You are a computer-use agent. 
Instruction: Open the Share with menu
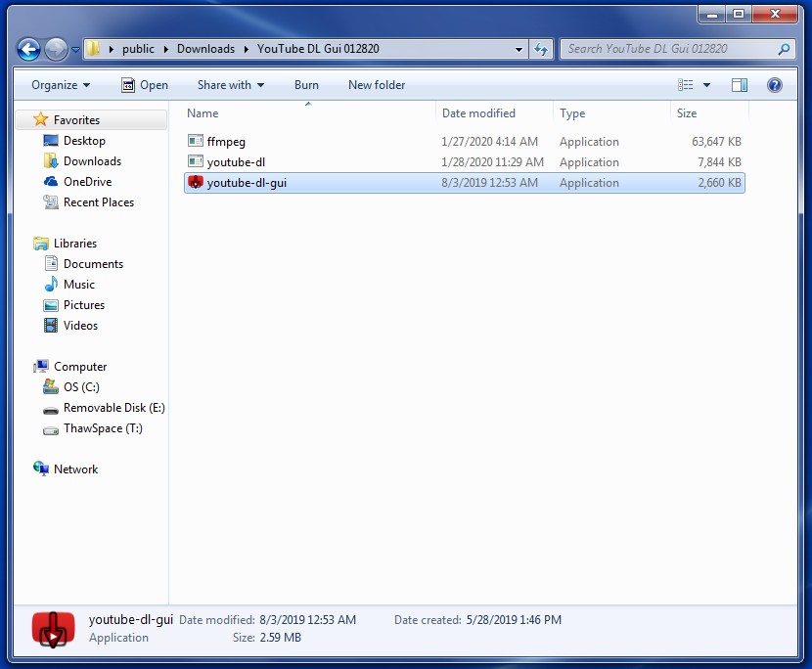[x=231, y=85]
